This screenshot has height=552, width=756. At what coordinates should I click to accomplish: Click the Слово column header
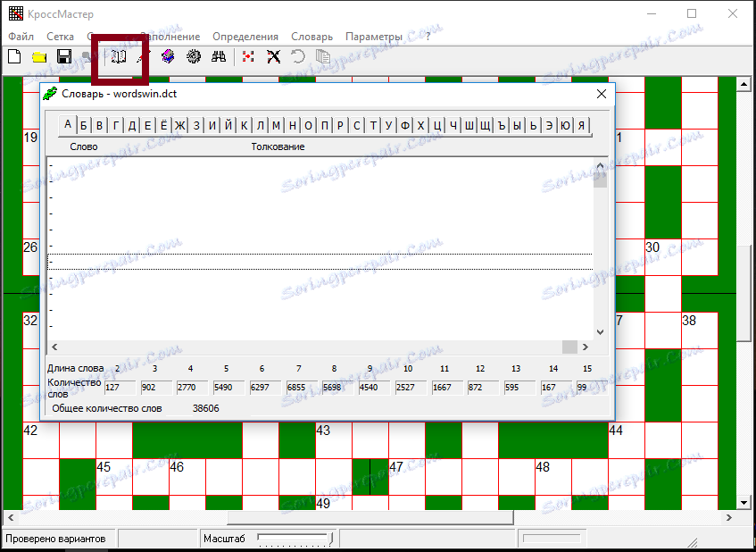tap(84, 146)
